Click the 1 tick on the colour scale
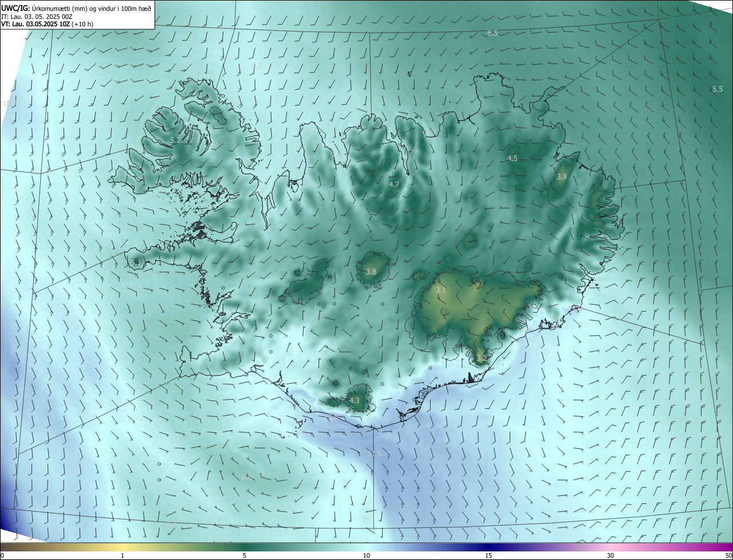 [x=123, y=555]
